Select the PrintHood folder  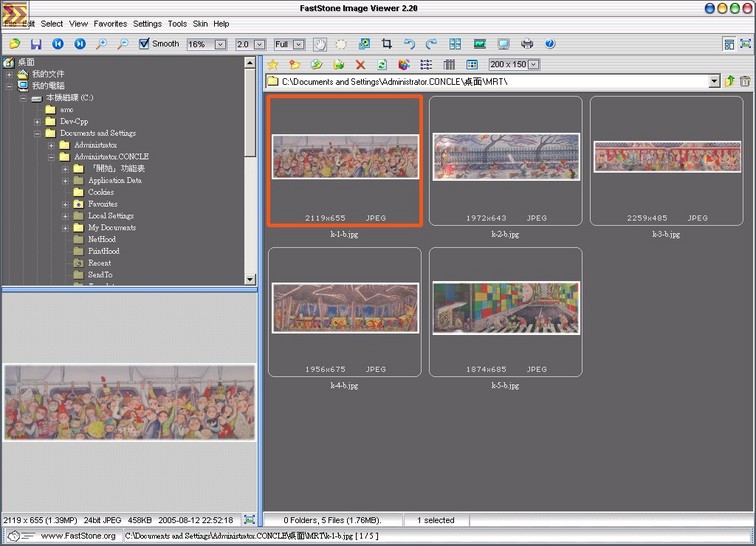(104, 251)
